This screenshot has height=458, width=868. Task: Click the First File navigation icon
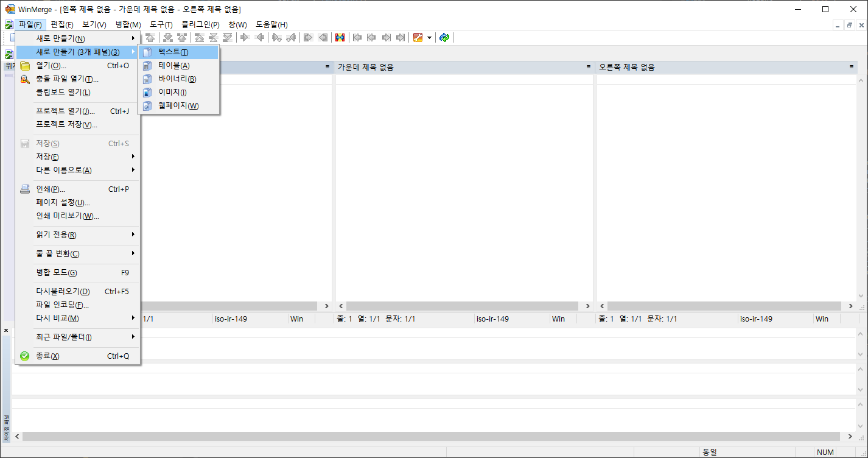357,38
